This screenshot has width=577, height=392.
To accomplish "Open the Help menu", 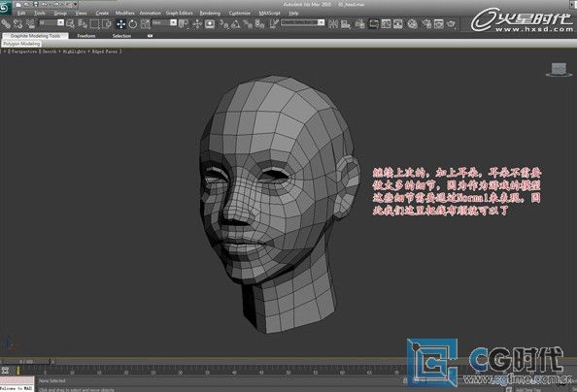I will [293, 14].
